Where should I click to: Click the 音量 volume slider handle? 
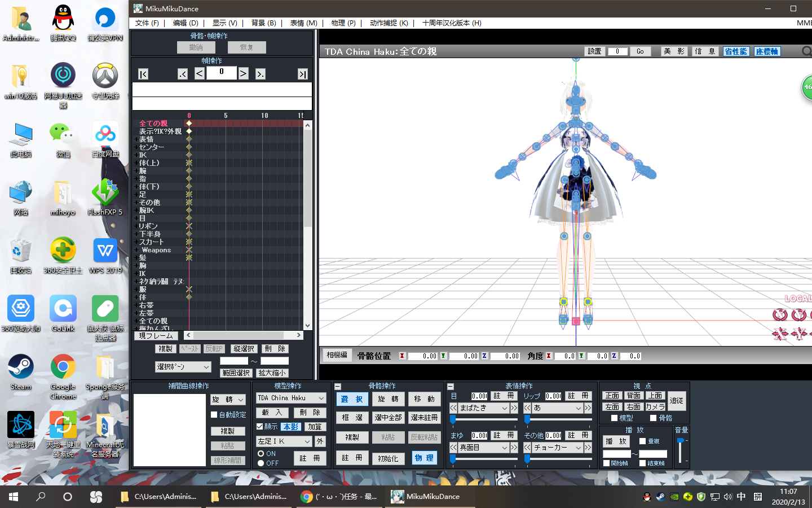pos(681,441)
